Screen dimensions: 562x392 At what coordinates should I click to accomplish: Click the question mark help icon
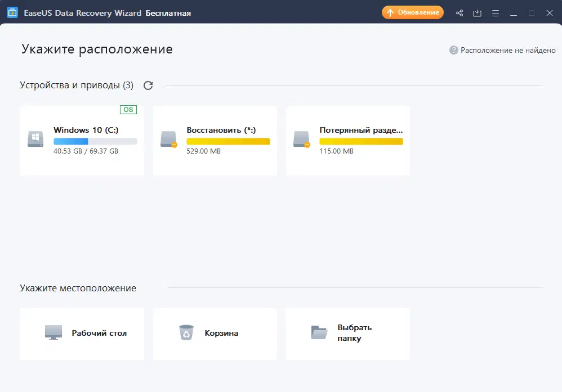coord(454,50)
